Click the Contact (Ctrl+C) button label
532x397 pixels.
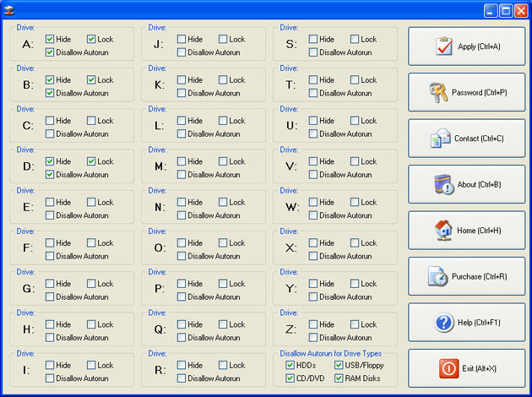[479, 139]
